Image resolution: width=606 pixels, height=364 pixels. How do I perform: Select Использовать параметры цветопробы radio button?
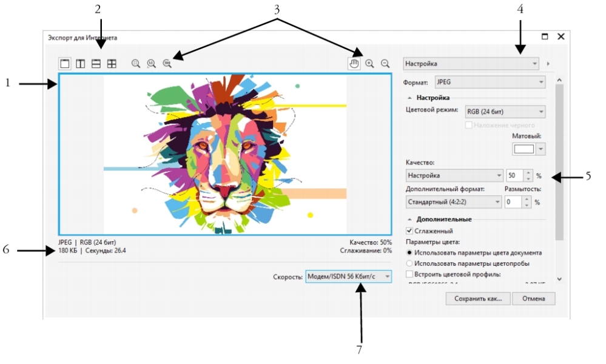[409, 263]
